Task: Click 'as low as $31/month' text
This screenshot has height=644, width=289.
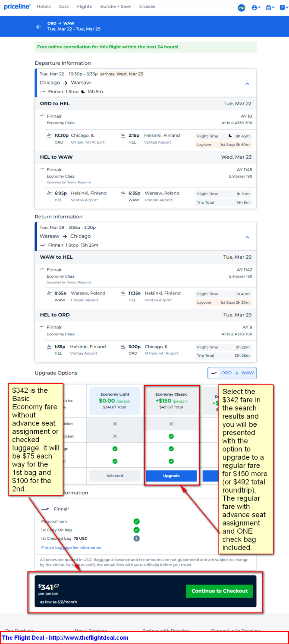Action: 59,602
